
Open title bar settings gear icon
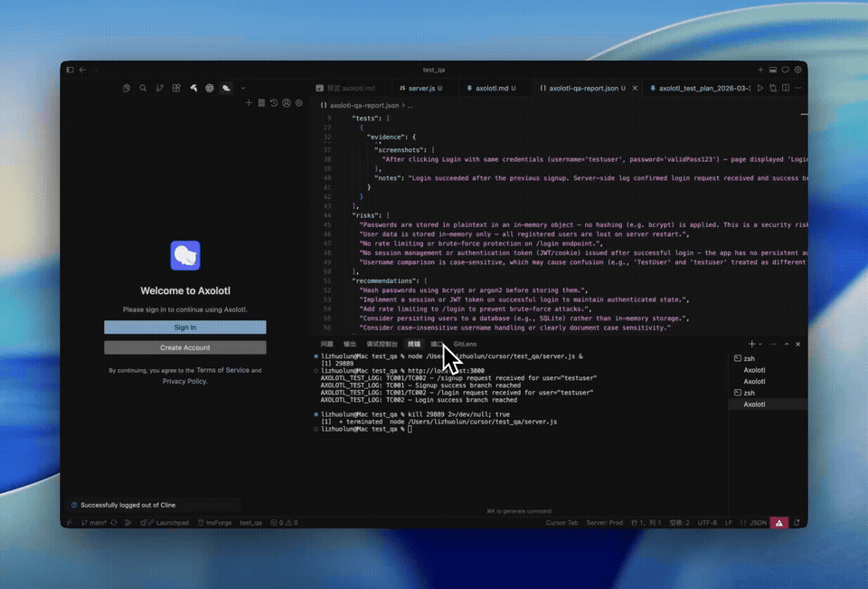pos(797,70)
